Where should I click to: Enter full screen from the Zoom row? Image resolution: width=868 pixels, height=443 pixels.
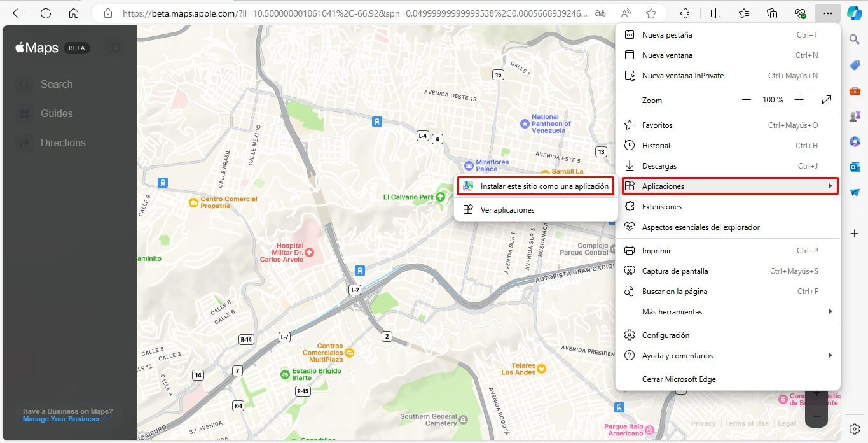(x=827, y=100)
